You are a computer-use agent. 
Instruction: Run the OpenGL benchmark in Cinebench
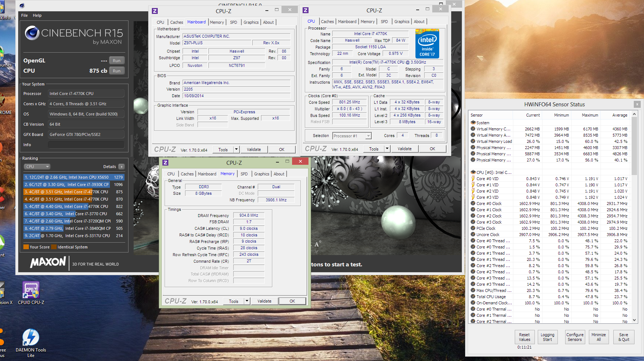(117, 61)
